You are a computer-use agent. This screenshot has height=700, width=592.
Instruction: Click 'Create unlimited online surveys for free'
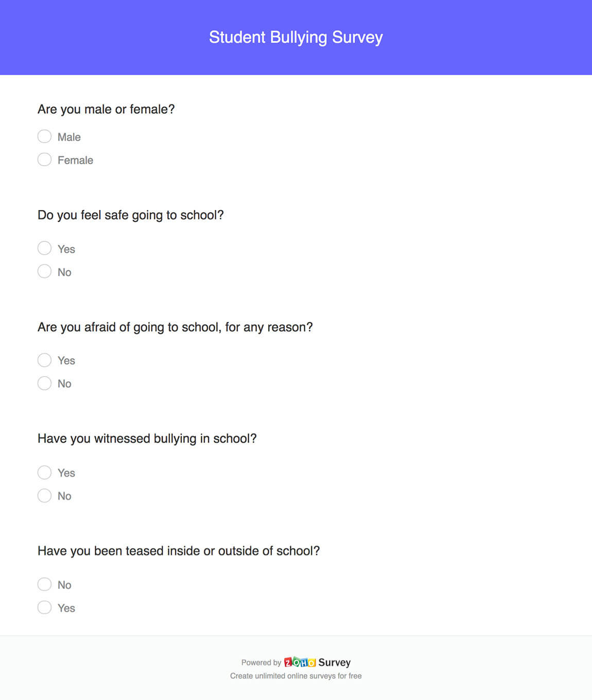point(295,676)
